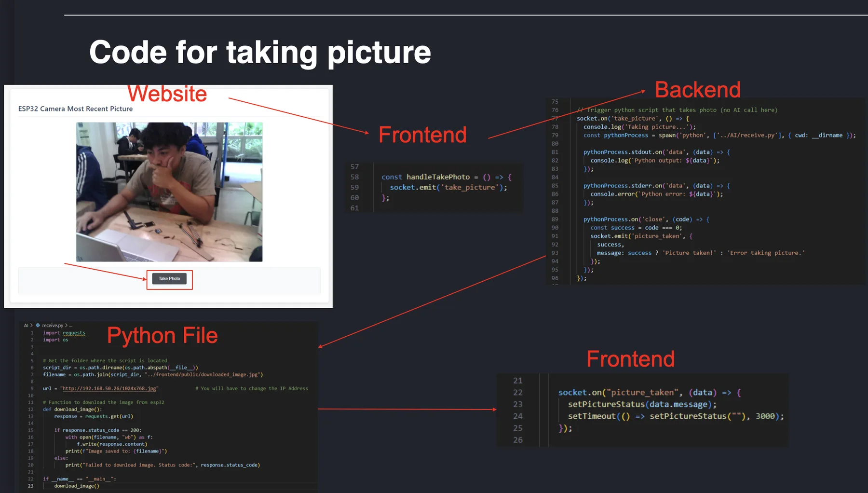The image size is (868, 493).
Task: Click the 'script_dir = os.path.dirname' line
Action: click(121, 368)
